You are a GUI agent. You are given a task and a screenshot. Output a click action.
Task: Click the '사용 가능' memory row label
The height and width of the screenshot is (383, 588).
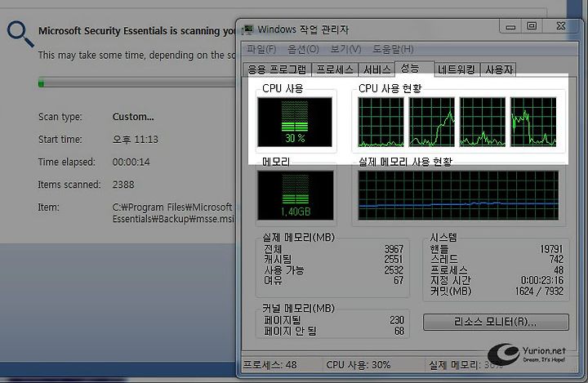[284, 269]
